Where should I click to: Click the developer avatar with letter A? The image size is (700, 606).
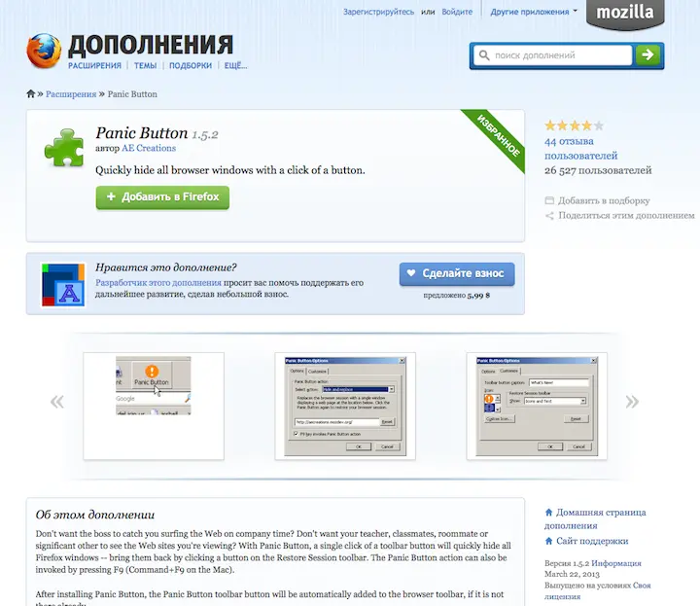(x=63, y=285)
